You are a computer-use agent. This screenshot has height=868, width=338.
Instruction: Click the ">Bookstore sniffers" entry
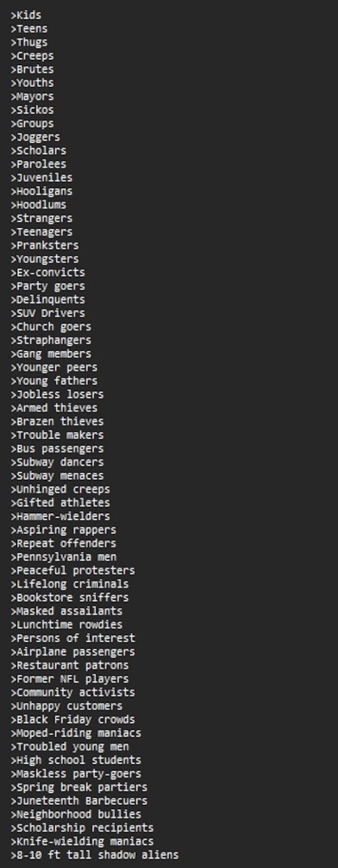(70, 597)
